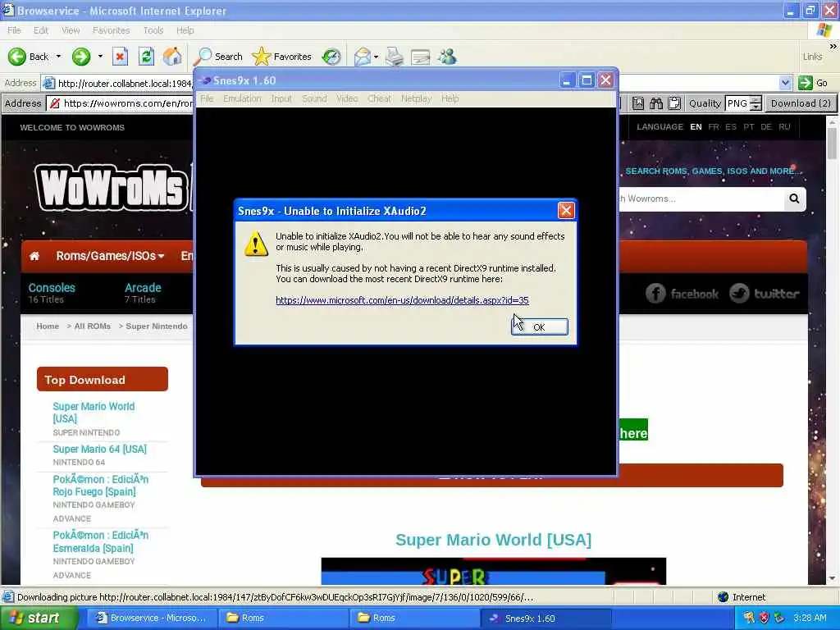Image resolution: width=840 pixels, height=630 pixels.
Task: Click the All ROMs breadcrumb link
Action: coord(92,326)
